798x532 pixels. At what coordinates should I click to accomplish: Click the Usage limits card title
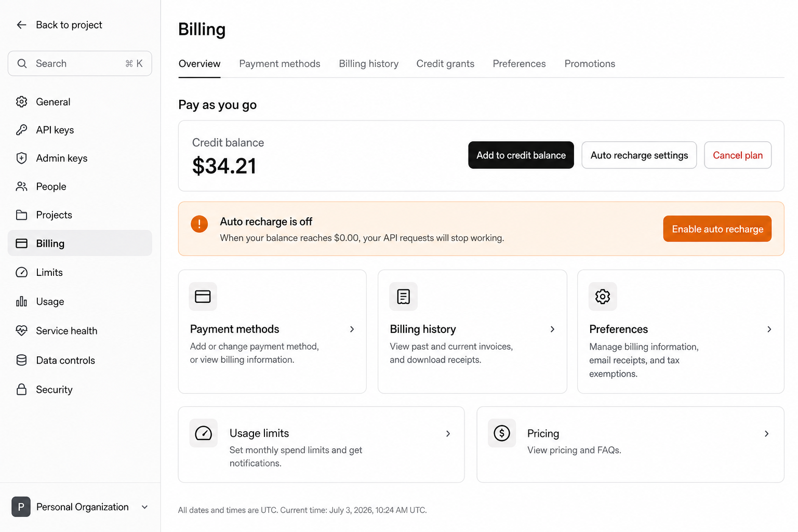tap(259, 433)
